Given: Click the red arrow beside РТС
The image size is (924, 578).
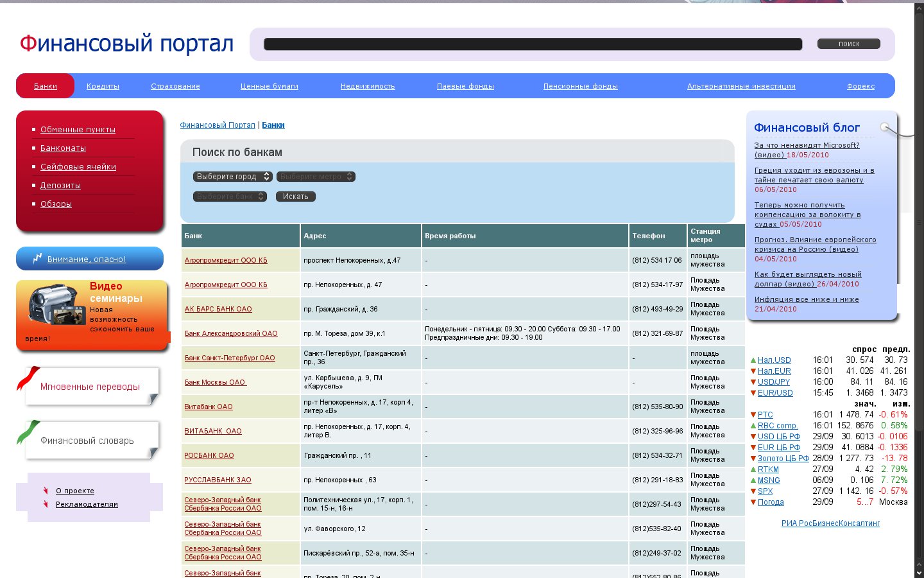Looking at the screenshot, I should click(x=753, y=415).
